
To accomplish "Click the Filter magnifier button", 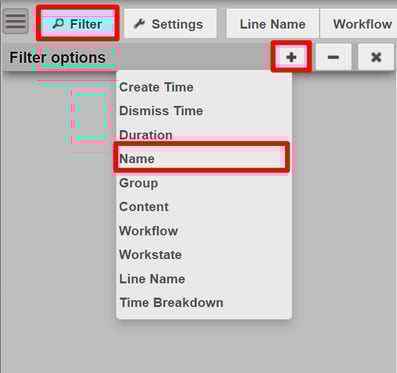I will point(78,23).
